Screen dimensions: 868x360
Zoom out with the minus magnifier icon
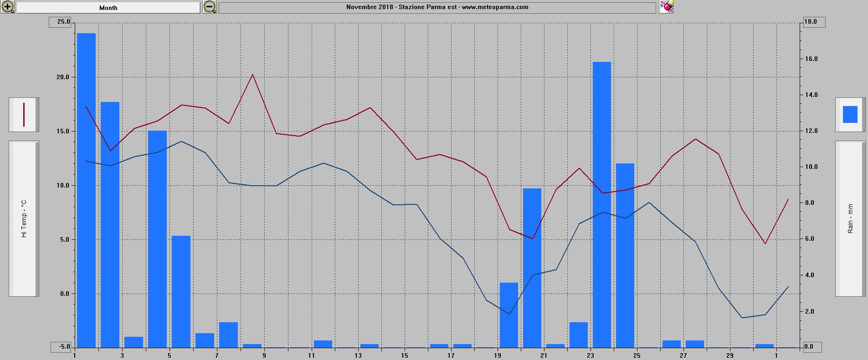coord(210,7)
